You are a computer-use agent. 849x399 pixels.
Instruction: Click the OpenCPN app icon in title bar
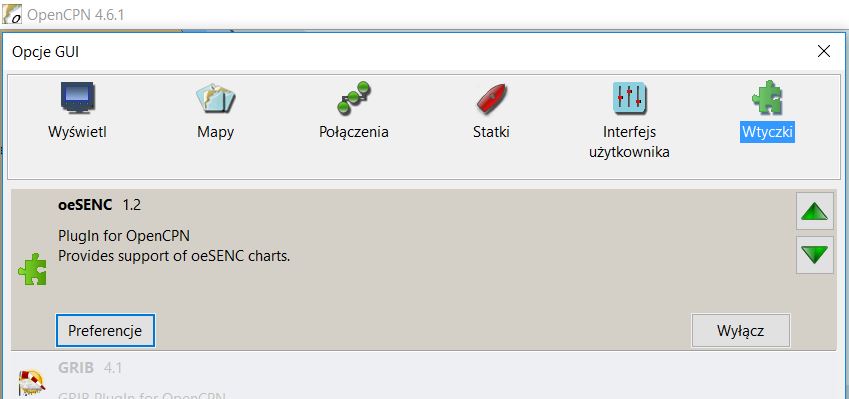click(12, 14)
